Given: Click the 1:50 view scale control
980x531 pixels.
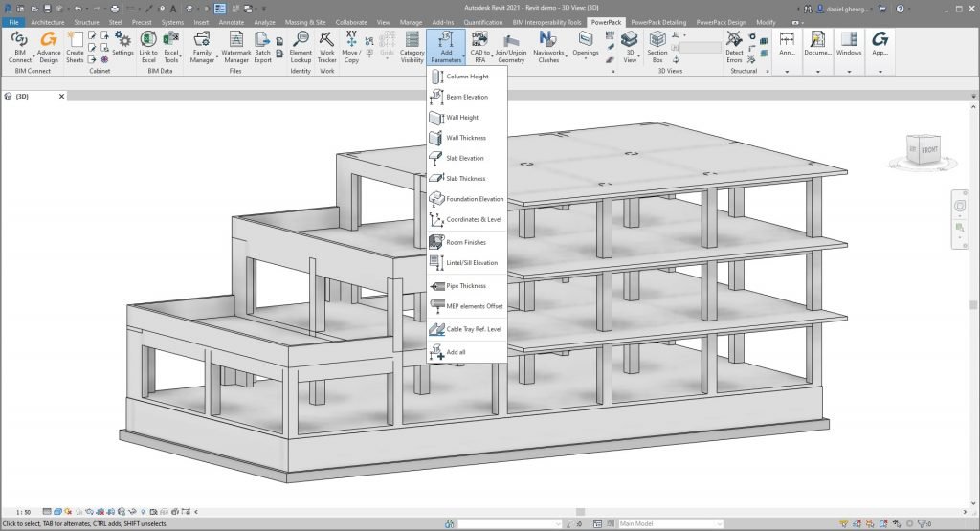Looking at the screenshot, I should click(23, 512).
